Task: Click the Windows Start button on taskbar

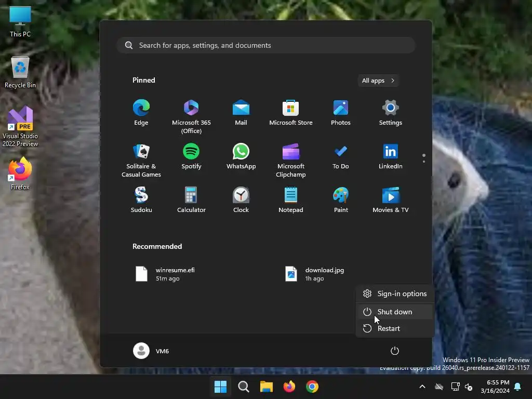Action: 220,387
